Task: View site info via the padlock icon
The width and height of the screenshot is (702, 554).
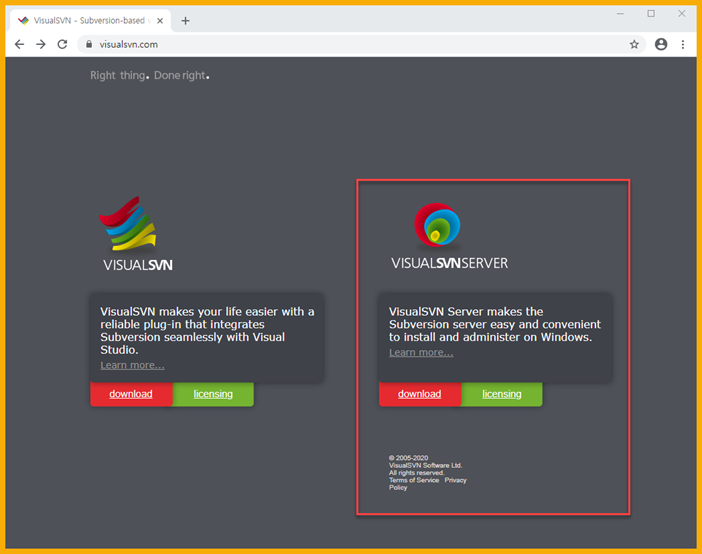Action: pyautogui.click(x=89, y=44)
